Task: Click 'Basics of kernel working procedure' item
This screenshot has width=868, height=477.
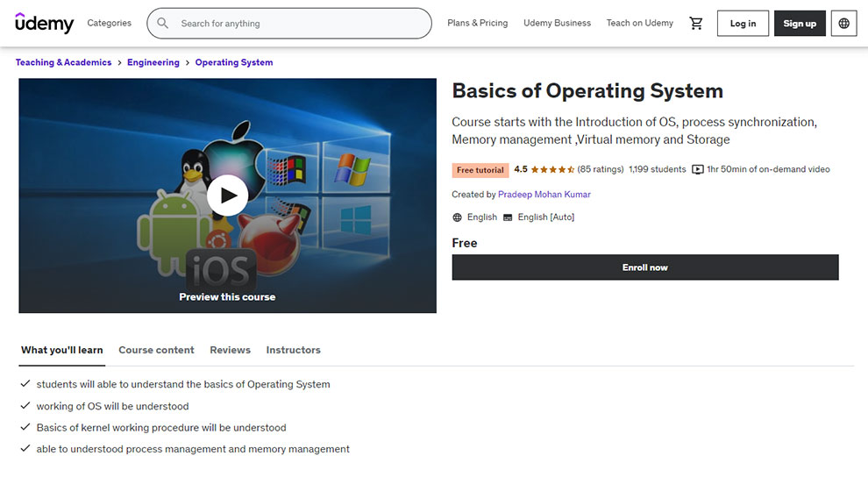Action: click(x=161, y=428)
